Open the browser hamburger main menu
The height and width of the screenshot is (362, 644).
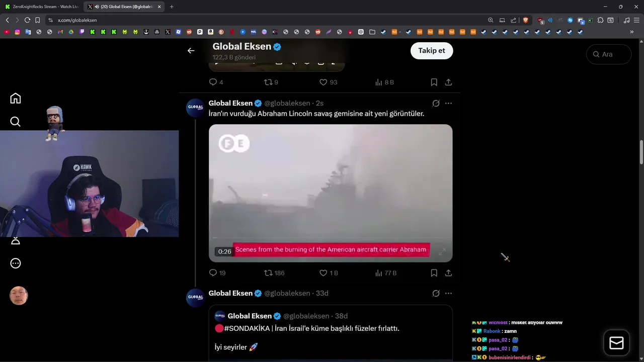pyautogui.click(x=636, y=20)
